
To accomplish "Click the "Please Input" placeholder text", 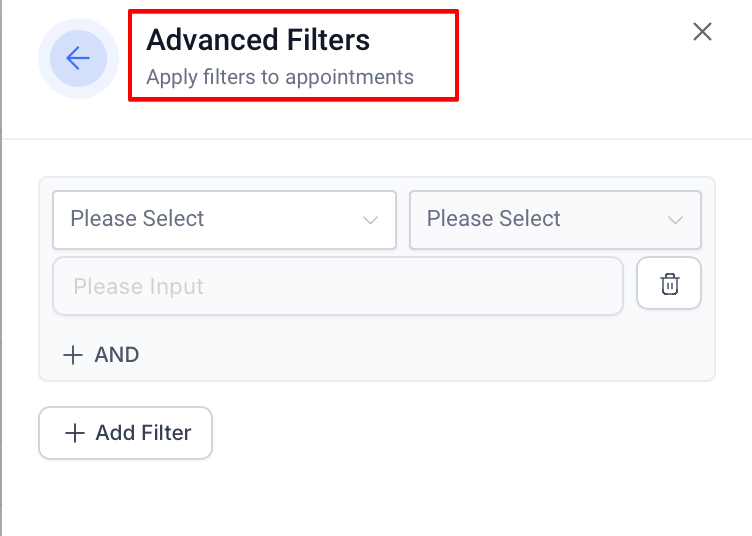I will click(x=138, y=286).
